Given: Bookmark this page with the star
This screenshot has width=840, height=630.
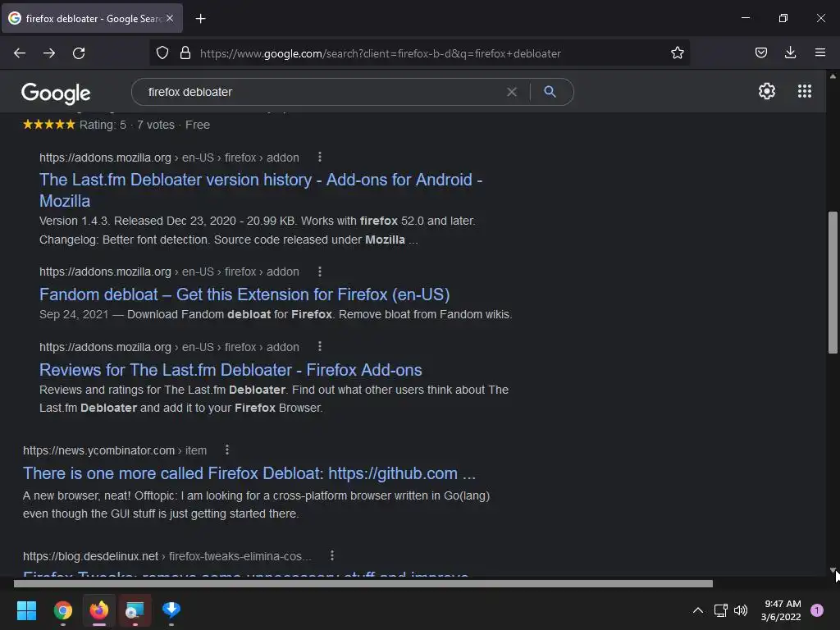Looking at the screenshot, I should point(677,52).
